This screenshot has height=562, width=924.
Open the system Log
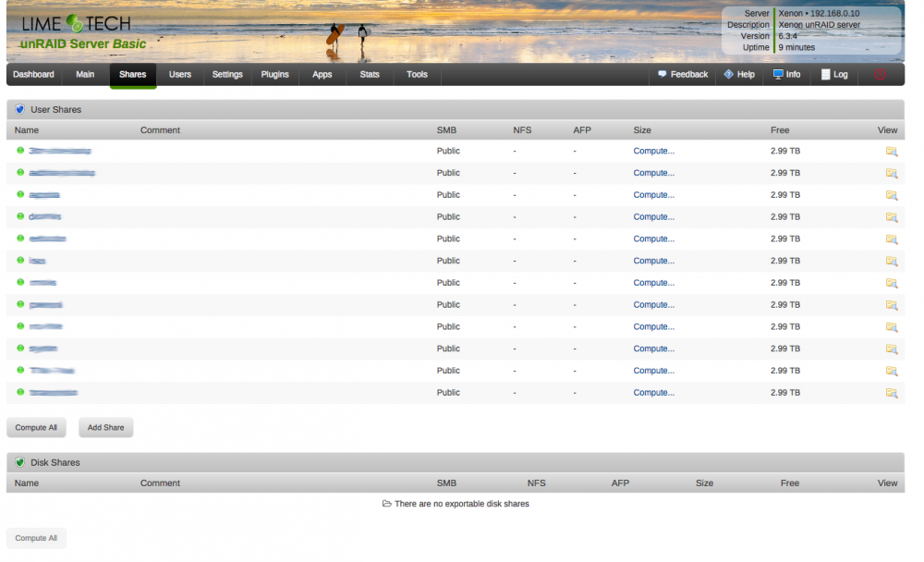(834, 74)
